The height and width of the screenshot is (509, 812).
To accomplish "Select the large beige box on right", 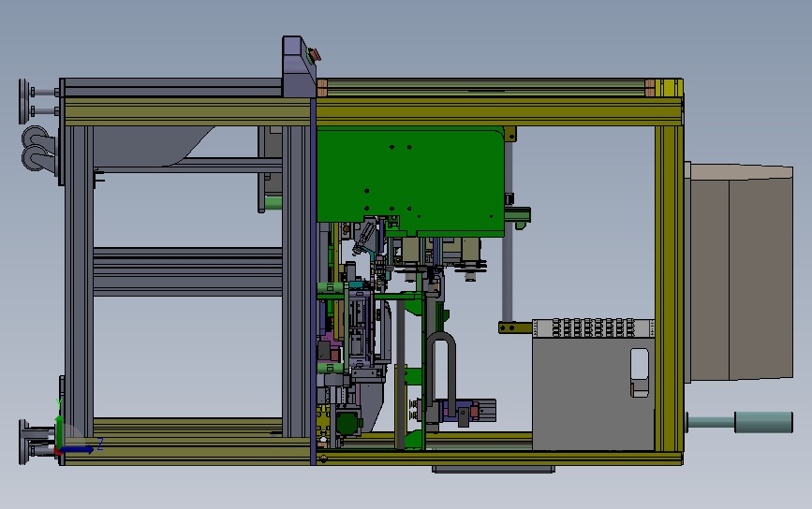I will coord(739,272).
